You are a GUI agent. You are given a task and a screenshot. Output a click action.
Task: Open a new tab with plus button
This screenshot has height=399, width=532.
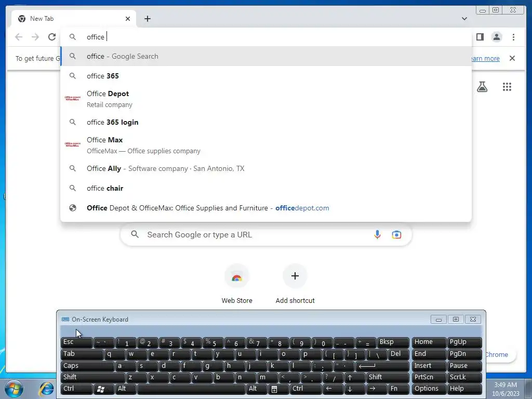point(147,19)
